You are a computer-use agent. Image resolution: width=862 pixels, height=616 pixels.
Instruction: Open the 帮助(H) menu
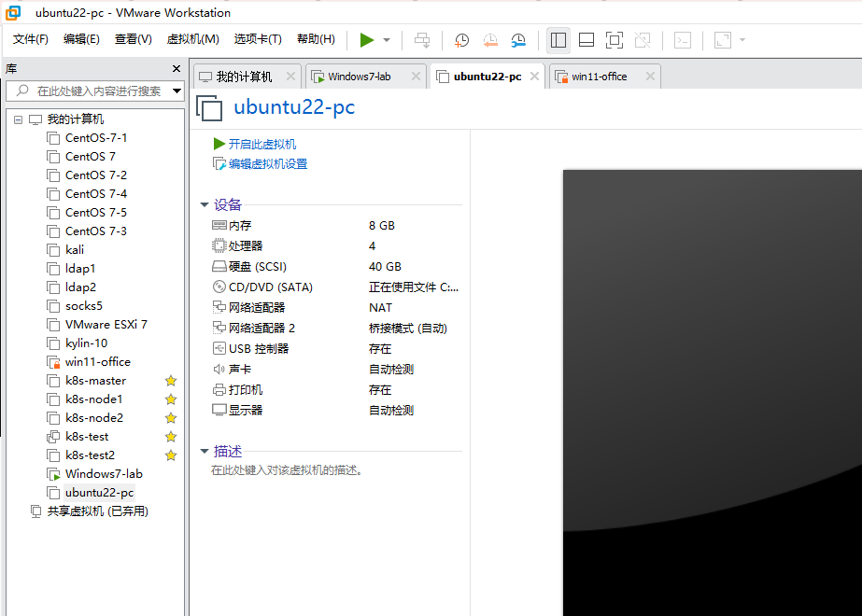click(316, 39)
